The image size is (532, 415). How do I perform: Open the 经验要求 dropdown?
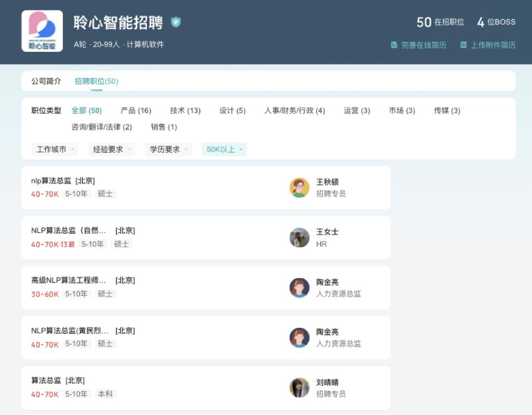[x=111, y=149]
